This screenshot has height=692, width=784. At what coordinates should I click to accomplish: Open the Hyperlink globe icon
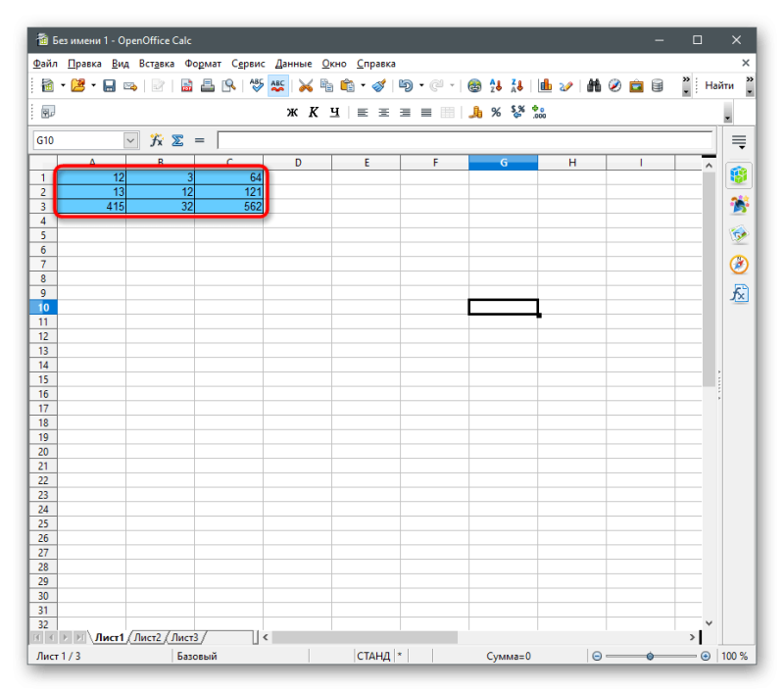coord(474,86)
